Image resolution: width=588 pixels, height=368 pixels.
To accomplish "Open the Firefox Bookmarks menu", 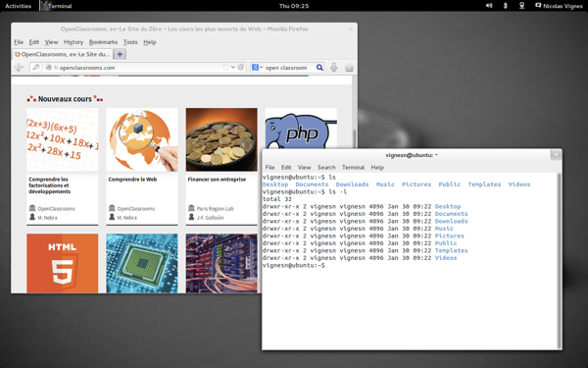I will (103, 42).
